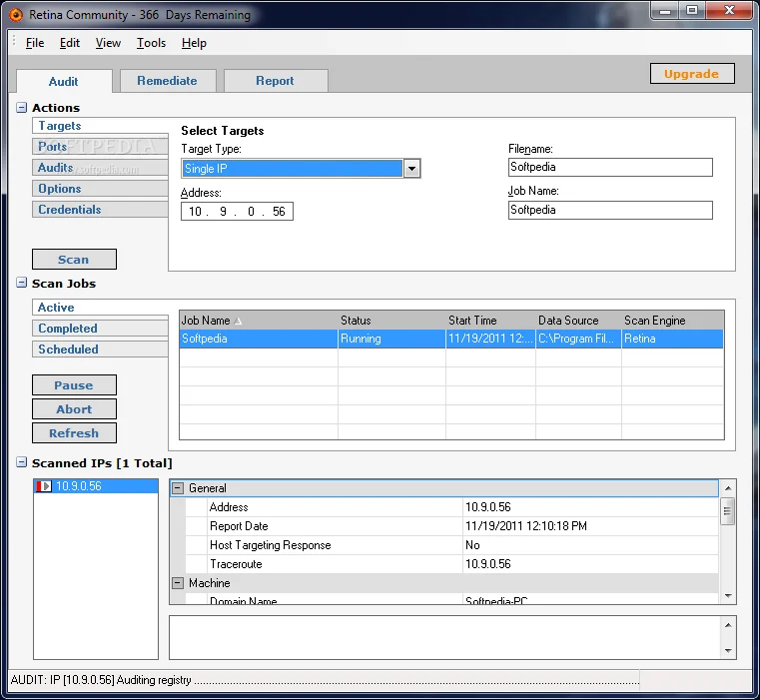Click the Address property row
Image resolution: width=760 pixels, height=700 pixels.
click(x=451, y=507)
